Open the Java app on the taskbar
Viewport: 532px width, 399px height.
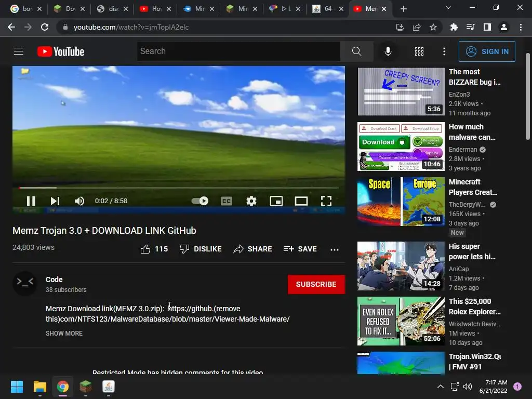(108, 387)
